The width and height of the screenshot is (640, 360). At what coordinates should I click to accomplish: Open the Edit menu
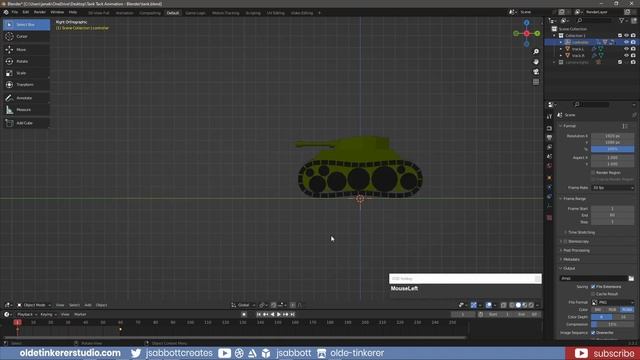(26, 12)
